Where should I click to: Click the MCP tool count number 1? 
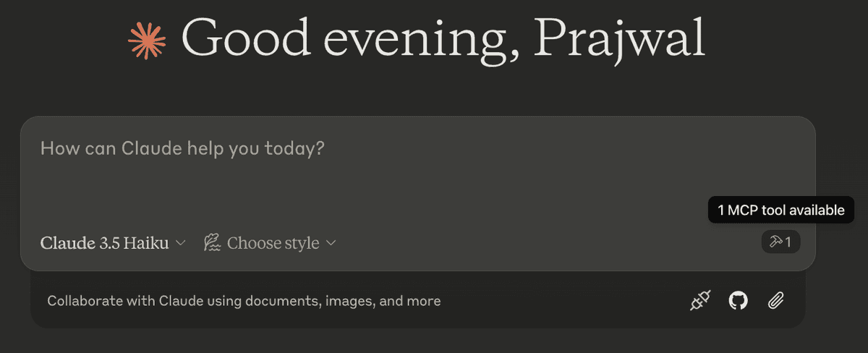click(x=788, y=242)
